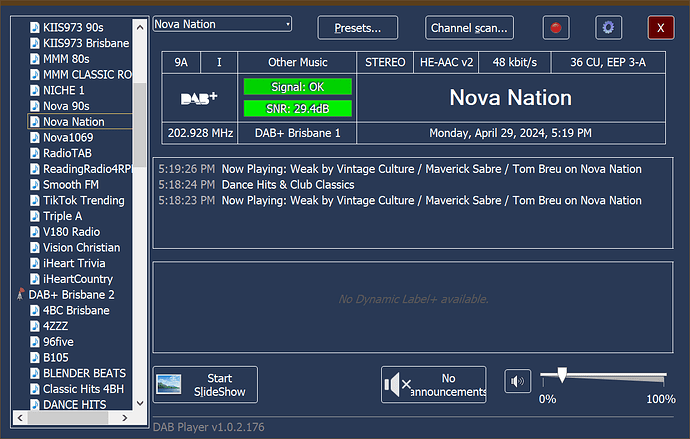
Task: Open settings with the gear icon
Action: pos(609,28)
